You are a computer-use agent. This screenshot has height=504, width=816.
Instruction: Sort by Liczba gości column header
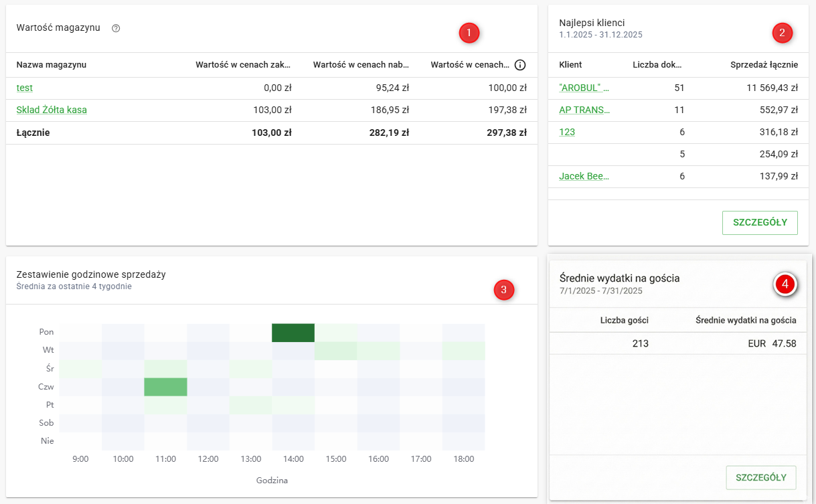(624, 320)
